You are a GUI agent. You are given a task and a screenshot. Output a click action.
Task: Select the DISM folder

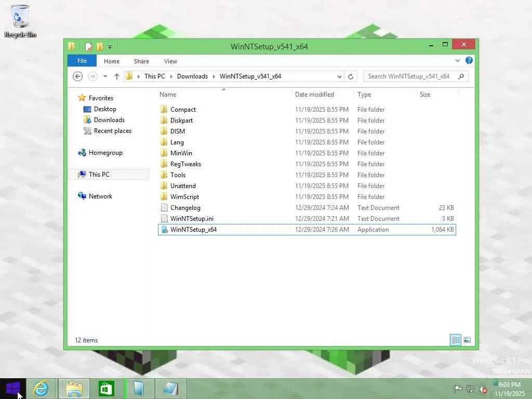click(307, 131)
